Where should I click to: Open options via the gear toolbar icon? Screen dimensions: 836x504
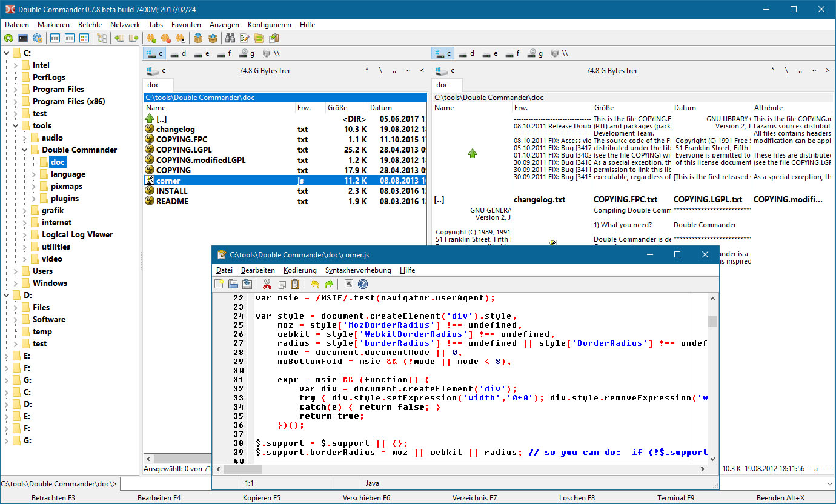(38, 38)
